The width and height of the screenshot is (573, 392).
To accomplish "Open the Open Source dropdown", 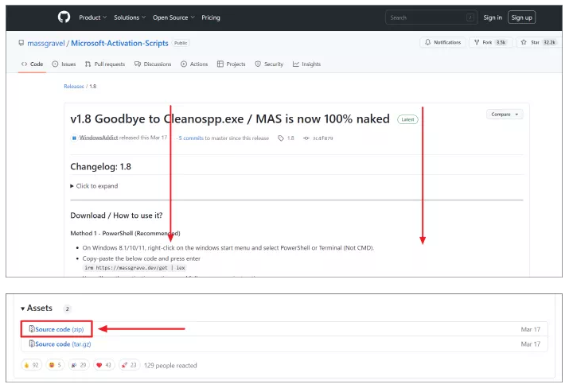I will click(x=173, y=17).
